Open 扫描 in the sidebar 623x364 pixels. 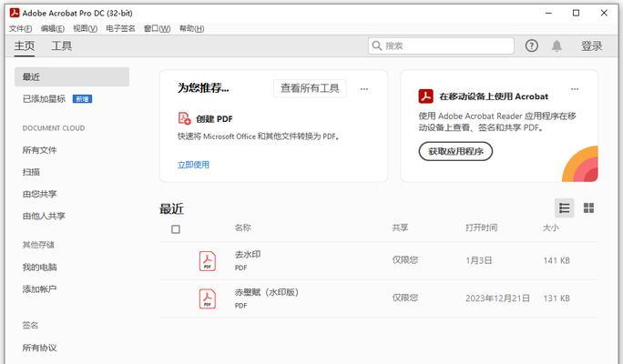coord(31,172)
